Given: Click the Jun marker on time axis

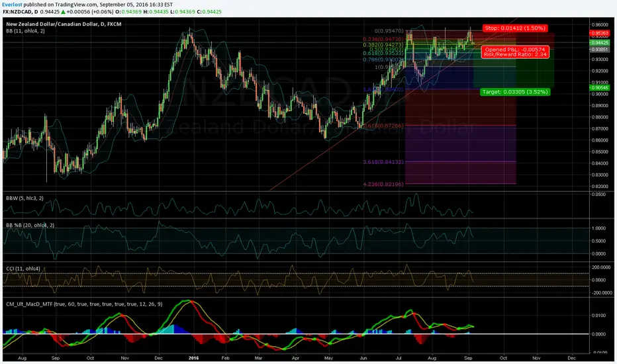Looking at the screenshot, I should 363,358.
